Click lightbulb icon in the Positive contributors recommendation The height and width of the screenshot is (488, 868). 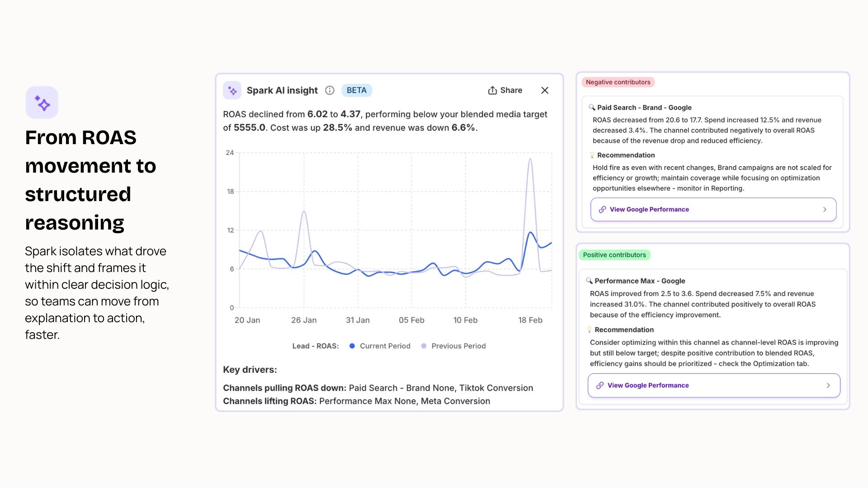pos(589,329)
